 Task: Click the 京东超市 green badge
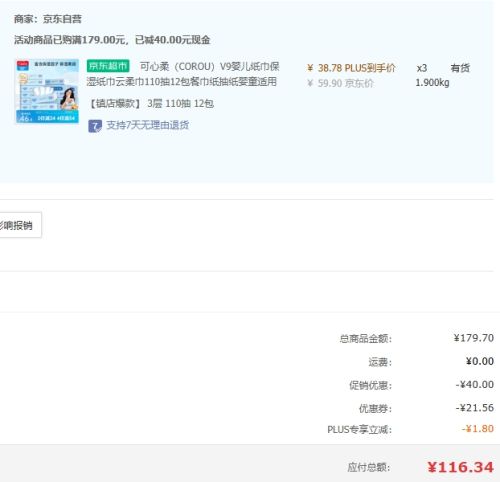coord(108,66)
